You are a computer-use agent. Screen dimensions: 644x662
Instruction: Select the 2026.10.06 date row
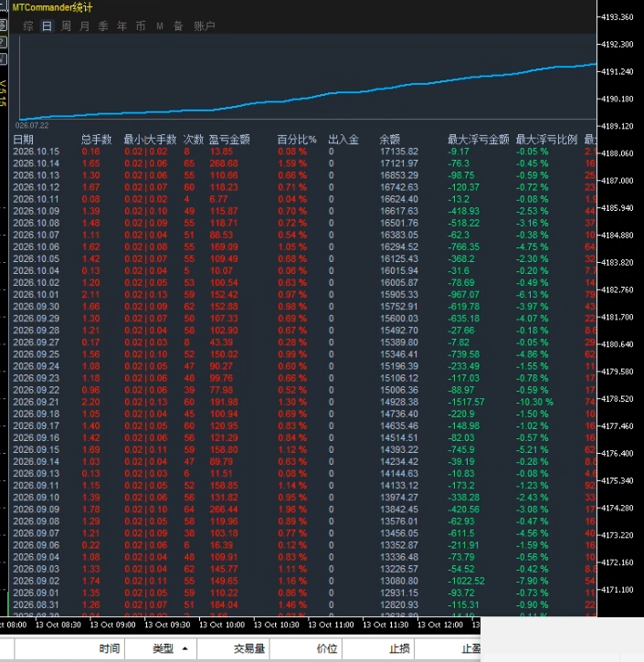[x=37, y=247]
